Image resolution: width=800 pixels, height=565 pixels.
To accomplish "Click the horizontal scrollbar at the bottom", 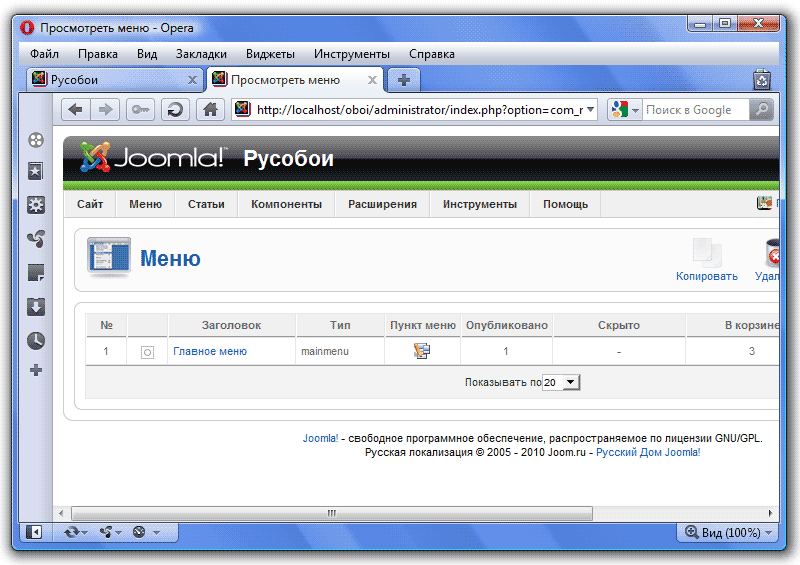I will point(330,513).
